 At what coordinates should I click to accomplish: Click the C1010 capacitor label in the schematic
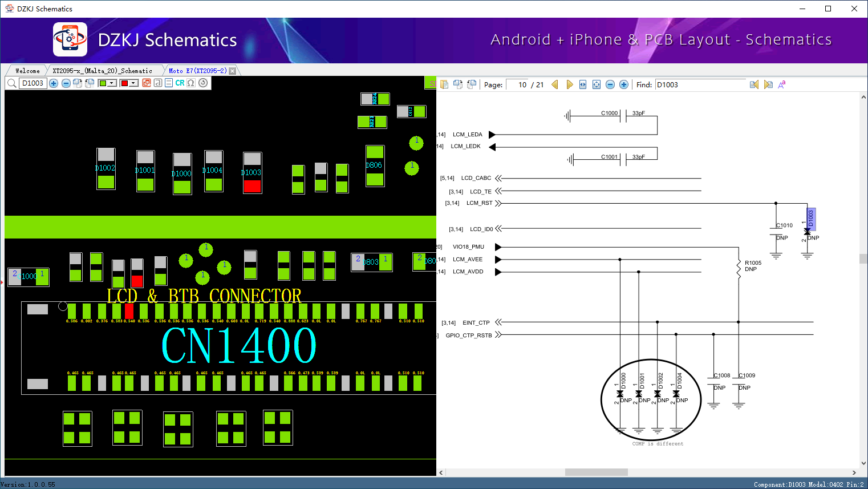point(784,225)
